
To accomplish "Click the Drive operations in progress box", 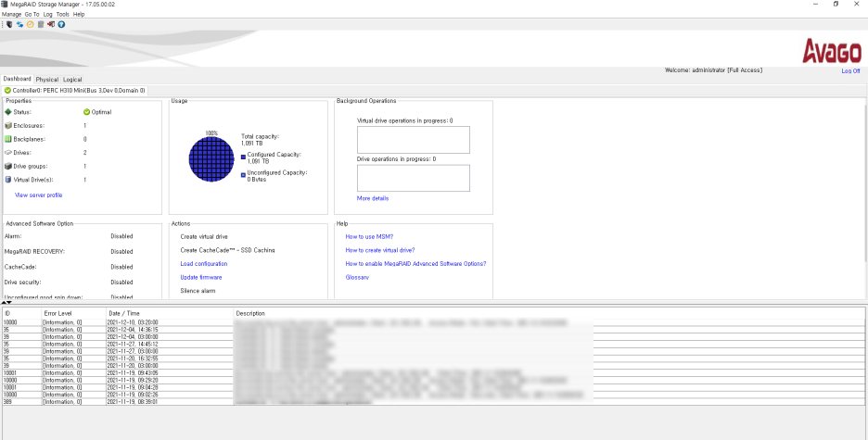I will coord(414,178).
